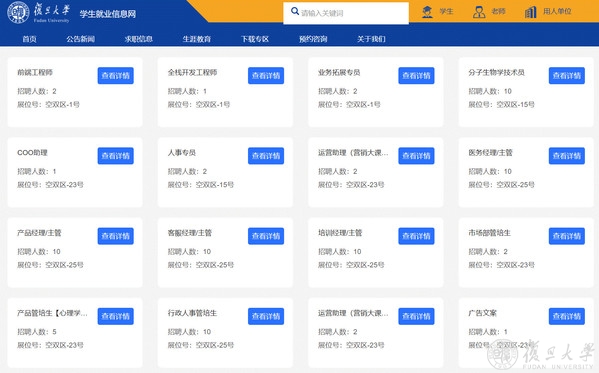599x373 pixels.
Task: Select the 下载专区 menu item
Action: (x=255, y=39)
